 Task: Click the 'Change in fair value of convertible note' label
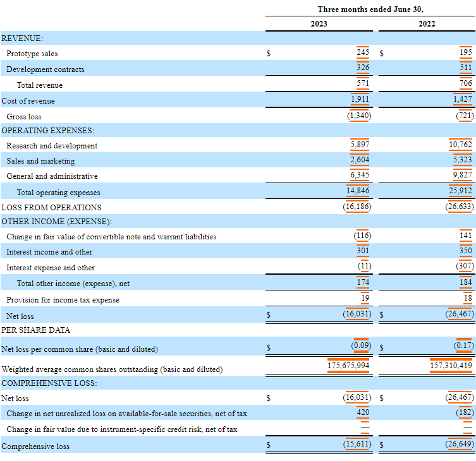click(x=111, y=237)
